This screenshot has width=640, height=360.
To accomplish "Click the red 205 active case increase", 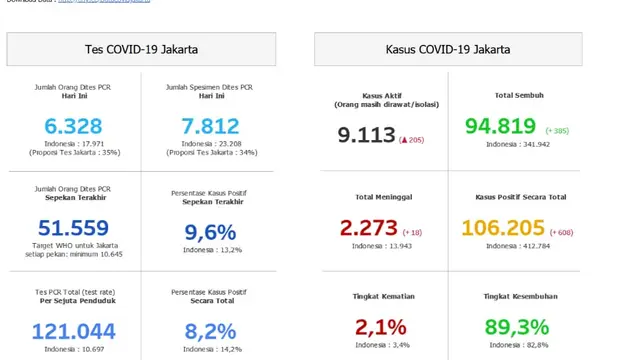I will click(x=411, y=140).
